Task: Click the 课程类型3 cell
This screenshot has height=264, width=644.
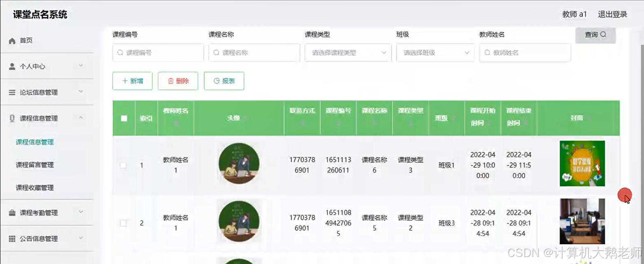Action: (411, 165)
